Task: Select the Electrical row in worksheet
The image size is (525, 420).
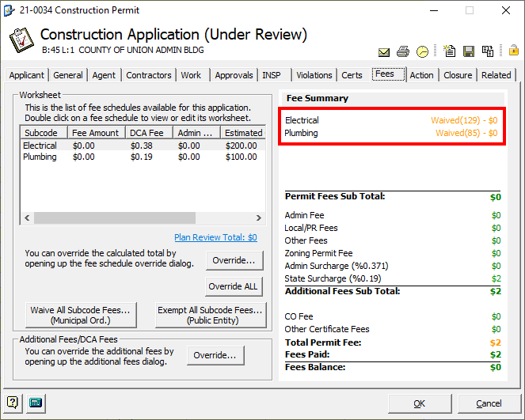Action: (x=143, y=146)
